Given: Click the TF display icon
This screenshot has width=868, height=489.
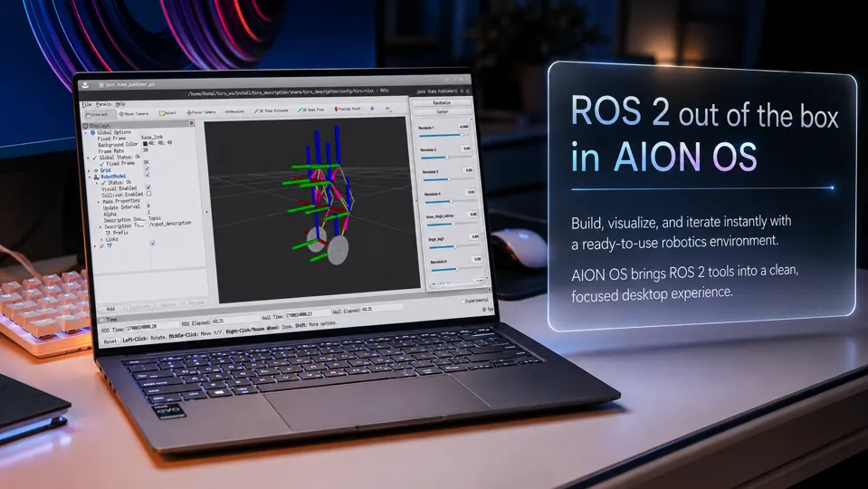Looking at the screenshot, I should click(x=101, y=246).
